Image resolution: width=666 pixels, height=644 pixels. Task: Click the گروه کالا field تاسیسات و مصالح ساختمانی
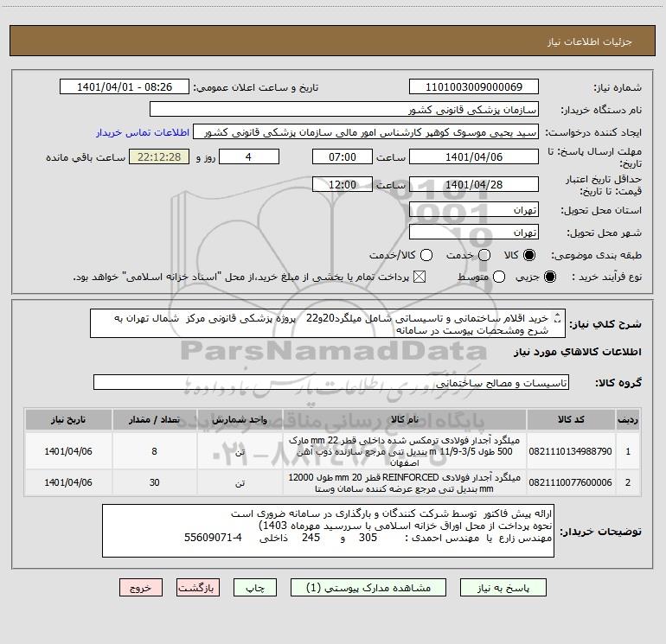331,382
